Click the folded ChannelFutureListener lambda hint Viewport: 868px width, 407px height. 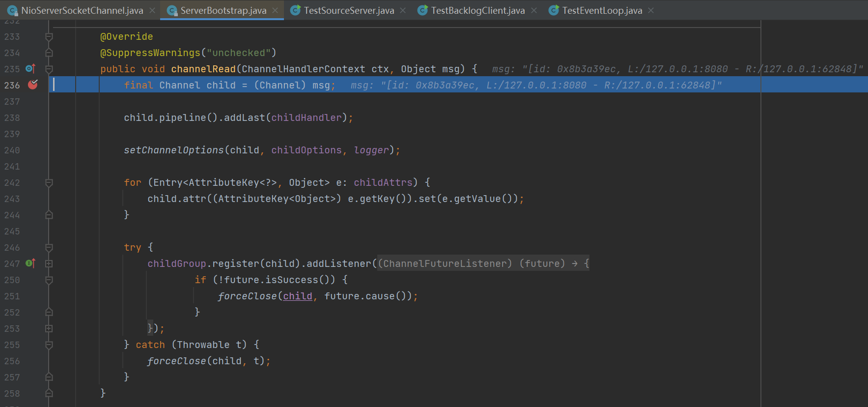click(483, 263)
